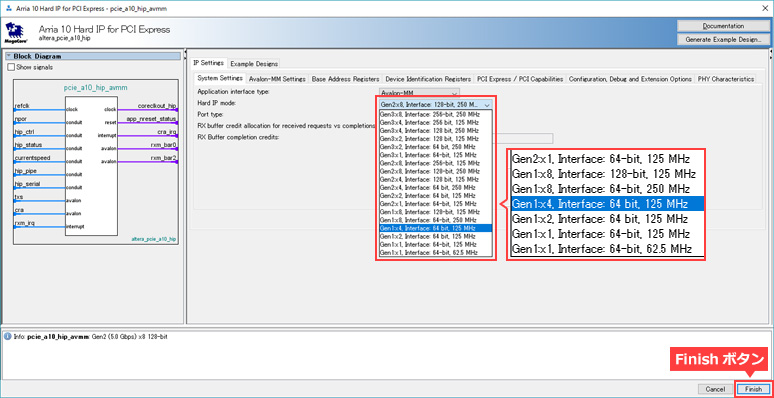Select Gen2:x1, 64-bit, 125 MHz list option

pyautogui.click(x=435, y=203)
